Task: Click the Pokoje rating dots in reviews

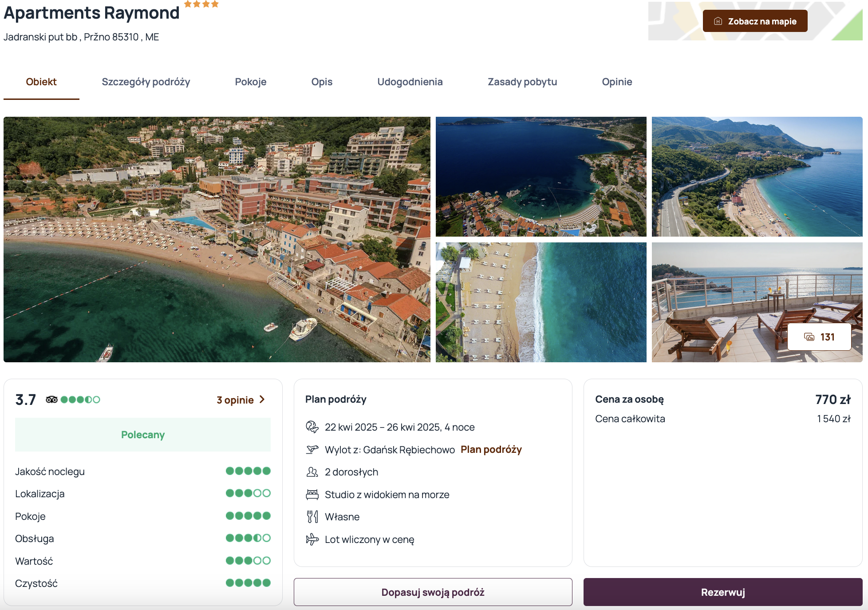Action: coord(248,516)
